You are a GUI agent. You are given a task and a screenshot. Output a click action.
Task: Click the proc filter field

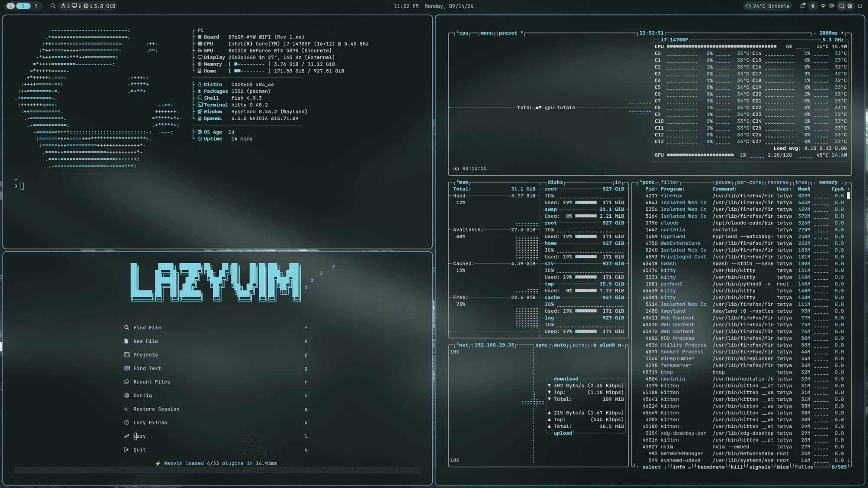(x=670, y=182)
